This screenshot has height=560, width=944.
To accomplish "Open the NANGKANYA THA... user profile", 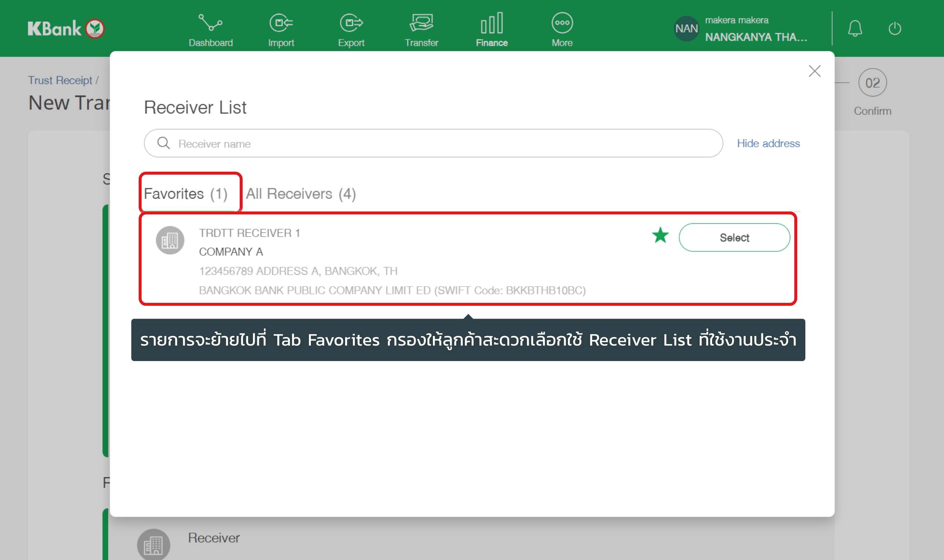I will pyautogui.click(x=756, y=37).
